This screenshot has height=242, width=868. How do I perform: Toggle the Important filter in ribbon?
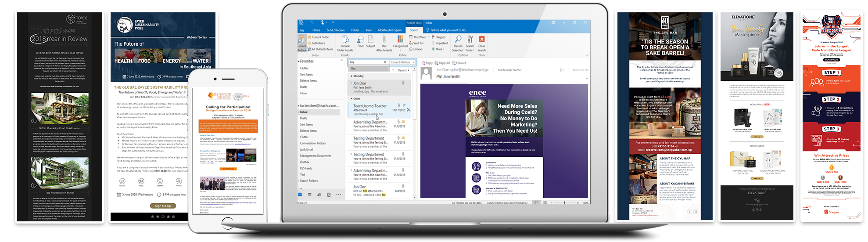pos(441,43)
